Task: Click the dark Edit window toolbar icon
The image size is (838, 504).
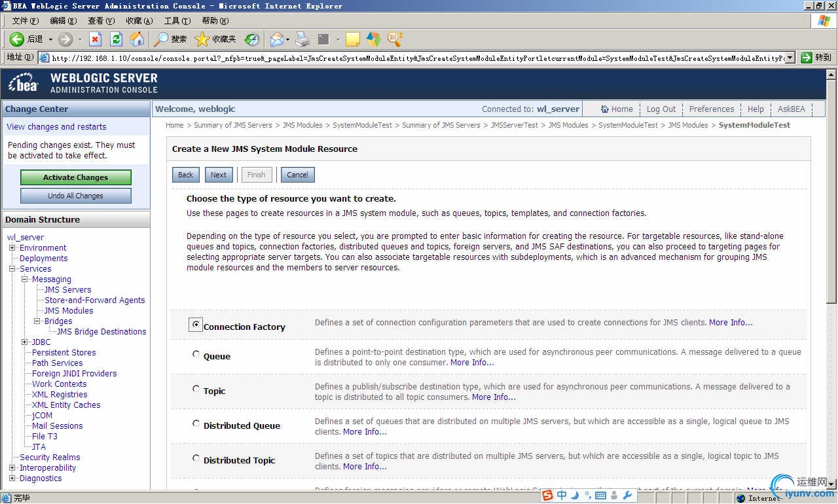Action: [323, 39]
